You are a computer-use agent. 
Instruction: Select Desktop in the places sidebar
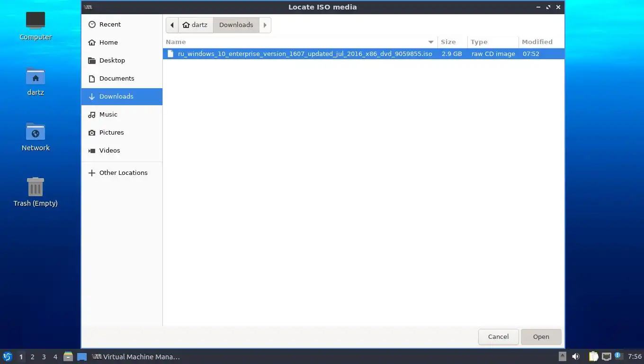pyautogui.click(x=122, y=60)
